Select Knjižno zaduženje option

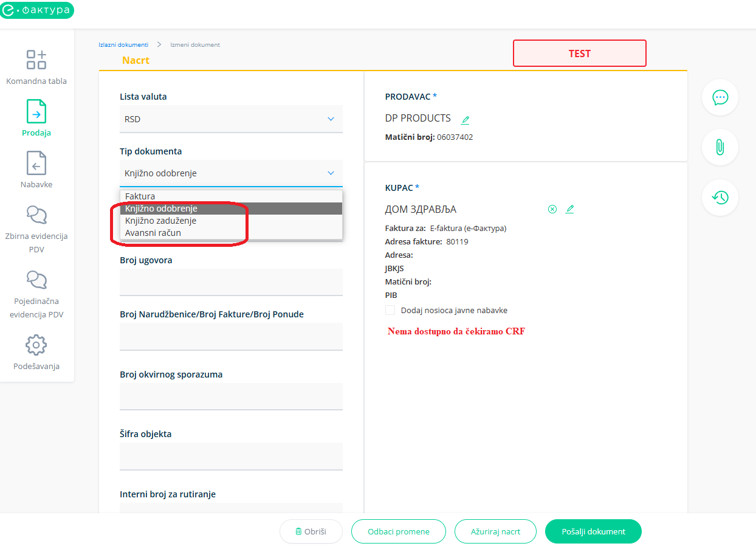click(160, 221)
